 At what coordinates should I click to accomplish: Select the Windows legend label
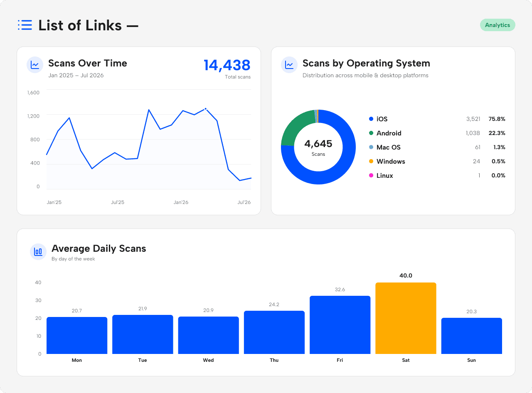coord(391,162)
